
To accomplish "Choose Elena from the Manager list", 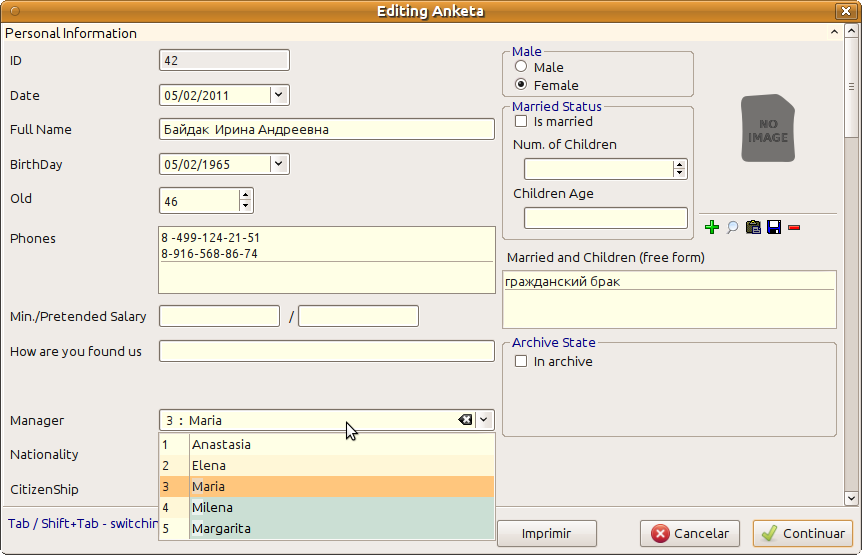I will (327, 465).
